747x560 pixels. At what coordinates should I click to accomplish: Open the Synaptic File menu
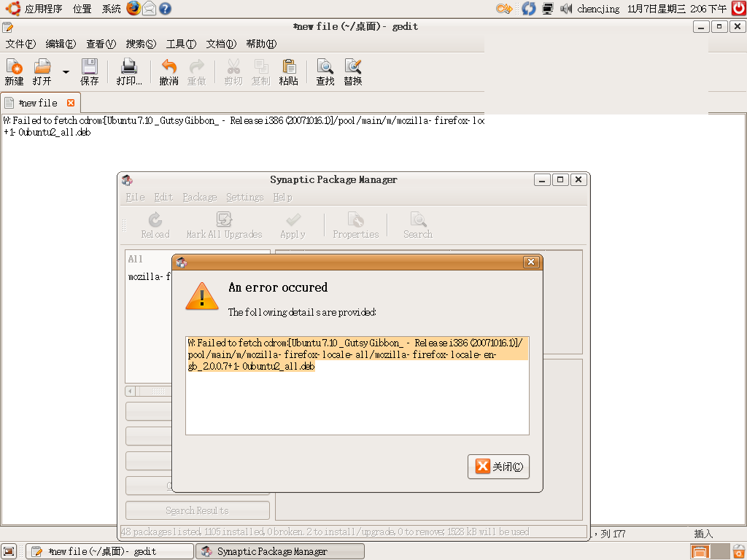pyautogui.click(x=135, y=197)
